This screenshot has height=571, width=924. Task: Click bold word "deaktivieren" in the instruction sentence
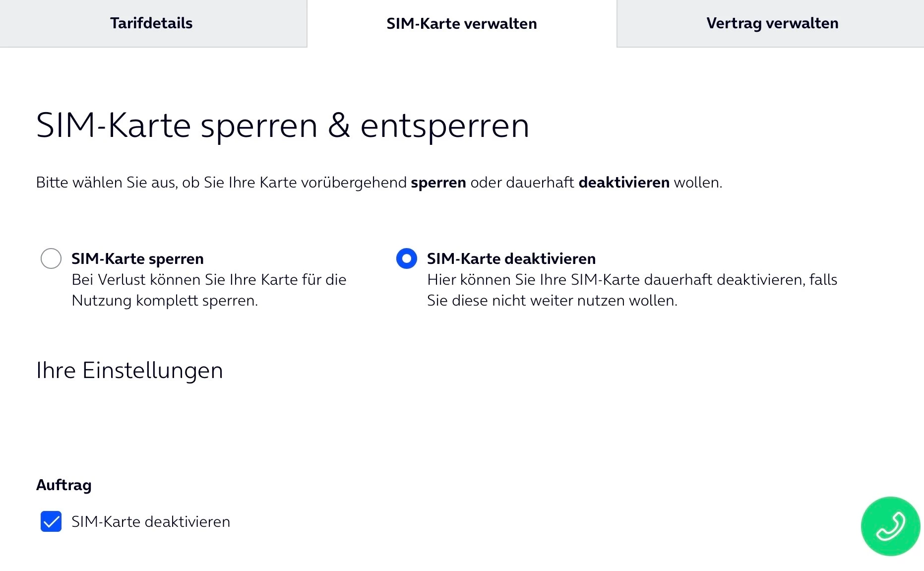coord(624,183)
